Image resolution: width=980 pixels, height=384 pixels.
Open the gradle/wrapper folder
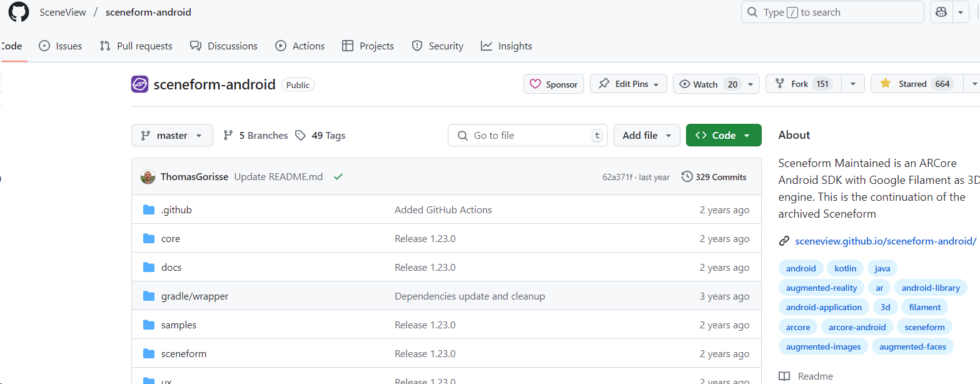click(x=194, y=296)
